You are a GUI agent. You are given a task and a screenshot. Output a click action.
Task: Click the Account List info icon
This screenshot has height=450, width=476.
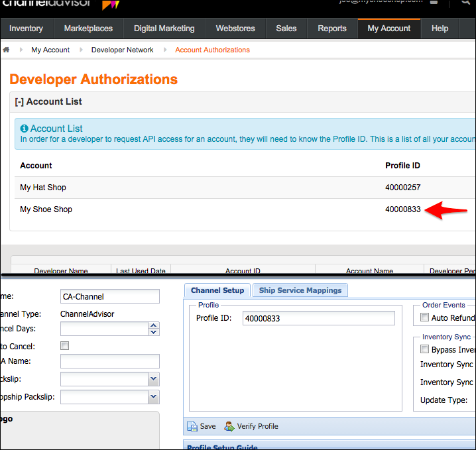(x=25, y=129)
